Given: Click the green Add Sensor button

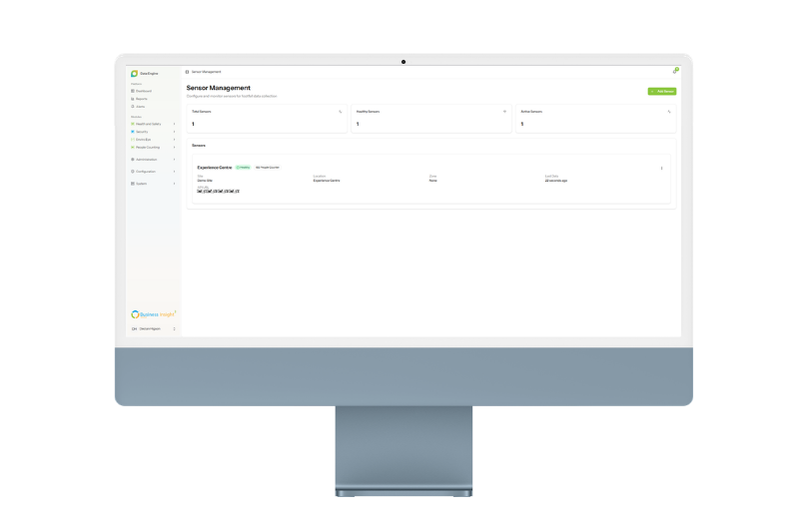Looking at the screenshot, I should (662, 91).
